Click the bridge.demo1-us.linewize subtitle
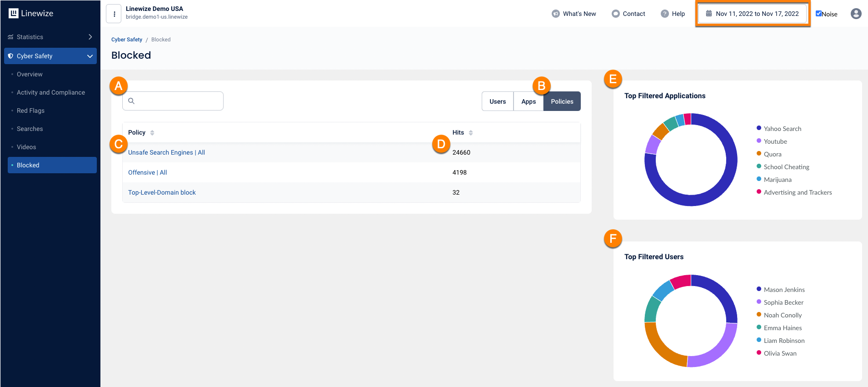 (157, 17)
